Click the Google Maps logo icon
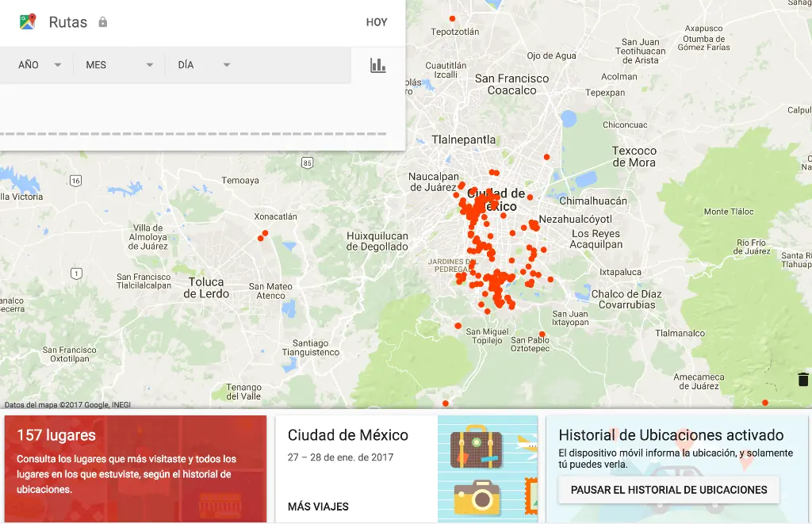 click(x=28, y=21)
